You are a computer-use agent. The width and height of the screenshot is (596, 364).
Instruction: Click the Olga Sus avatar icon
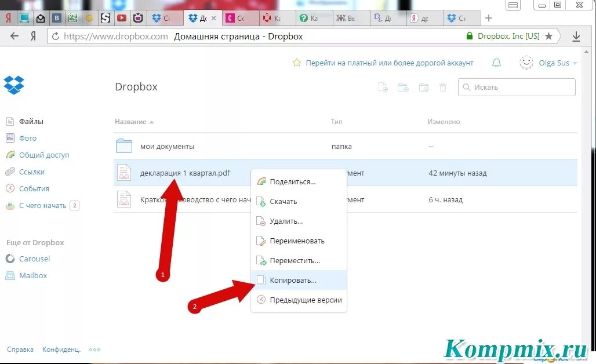coord(526,63)
